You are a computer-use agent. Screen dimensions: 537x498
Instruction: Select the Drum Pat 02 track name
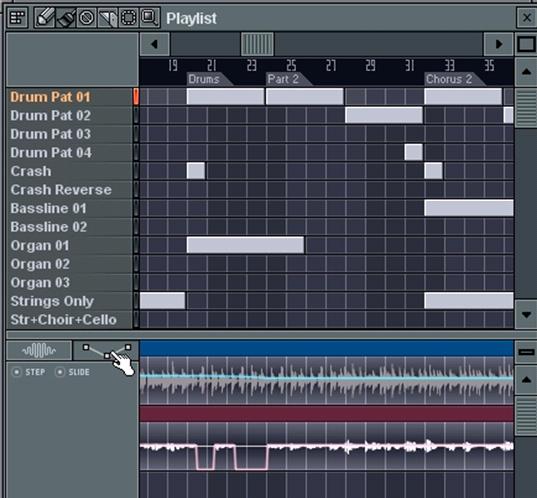[x=50, y=115]
